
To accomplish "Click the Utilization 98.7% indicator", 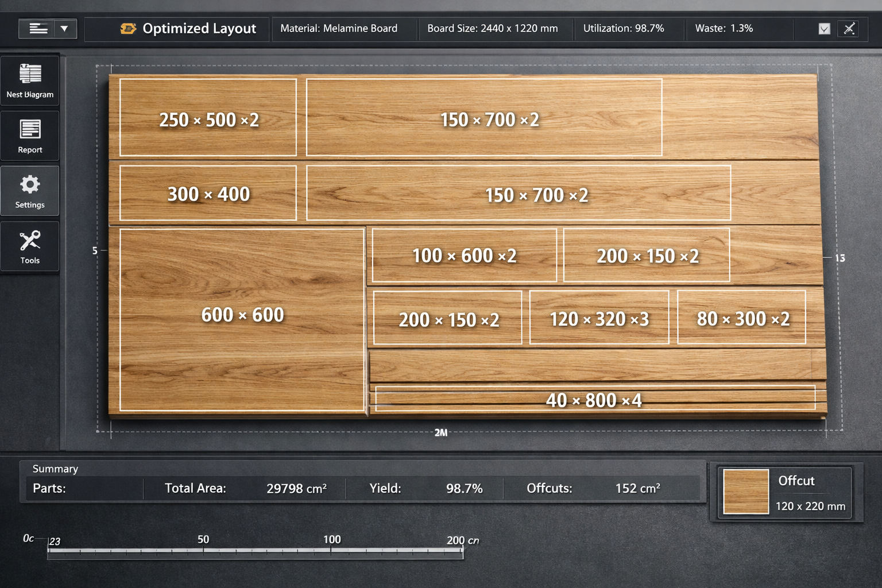I will click(x=624, y=29).
